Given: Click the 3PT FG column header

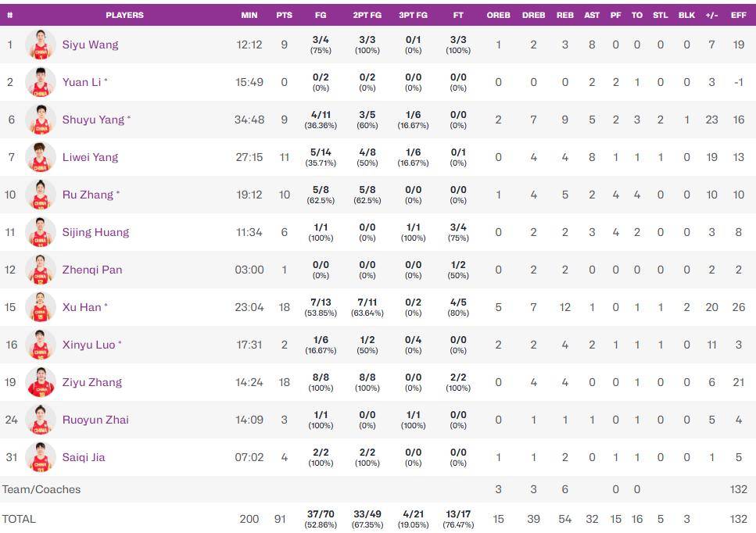Looking at the screenshot, I should point(413,15).
